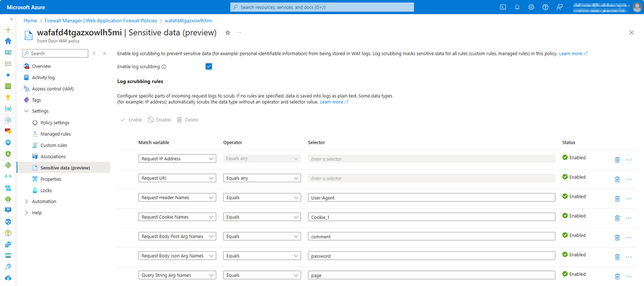Open portal settings gear icon
Image resolution: width=644 pixels, height=286 pixels.
(531, 7)
